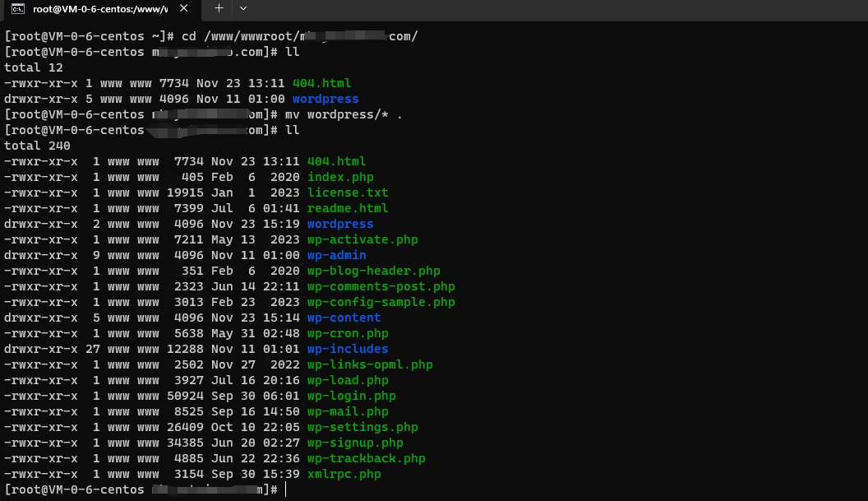Screen dimensions: 868x501
Task: Click the file size 19915
Action: 185,193
